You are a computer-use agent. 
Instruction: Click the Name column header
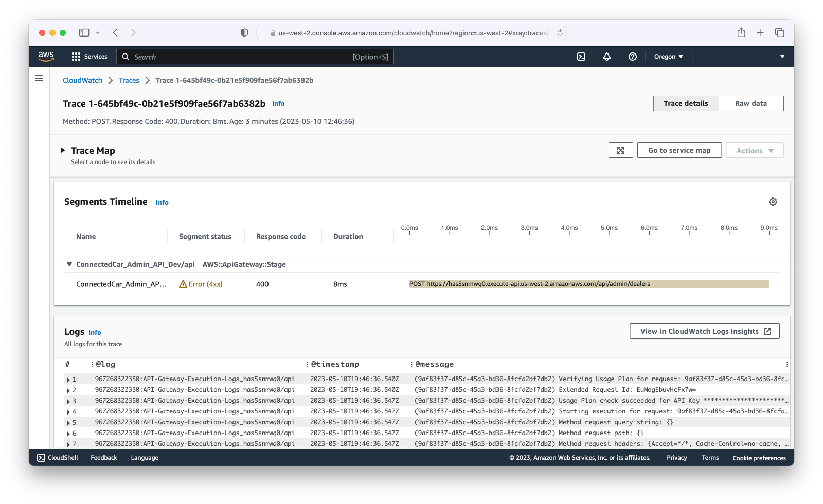click(86, 237)
